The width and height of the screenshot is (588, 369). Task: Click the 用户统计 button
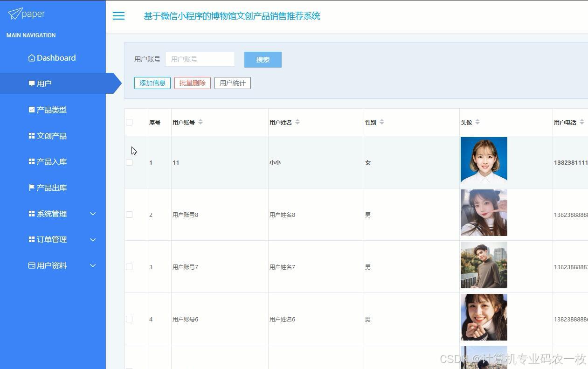click(233, 83)
